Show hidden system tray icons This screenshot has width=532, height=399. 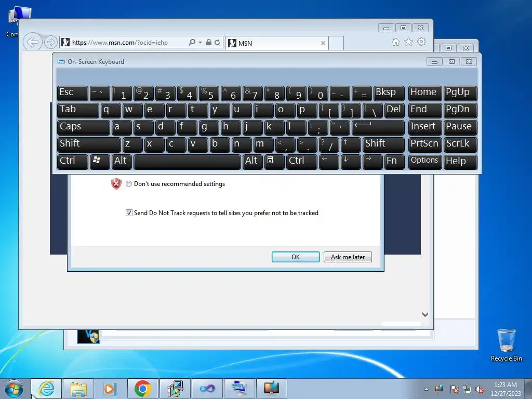(426, 389)
